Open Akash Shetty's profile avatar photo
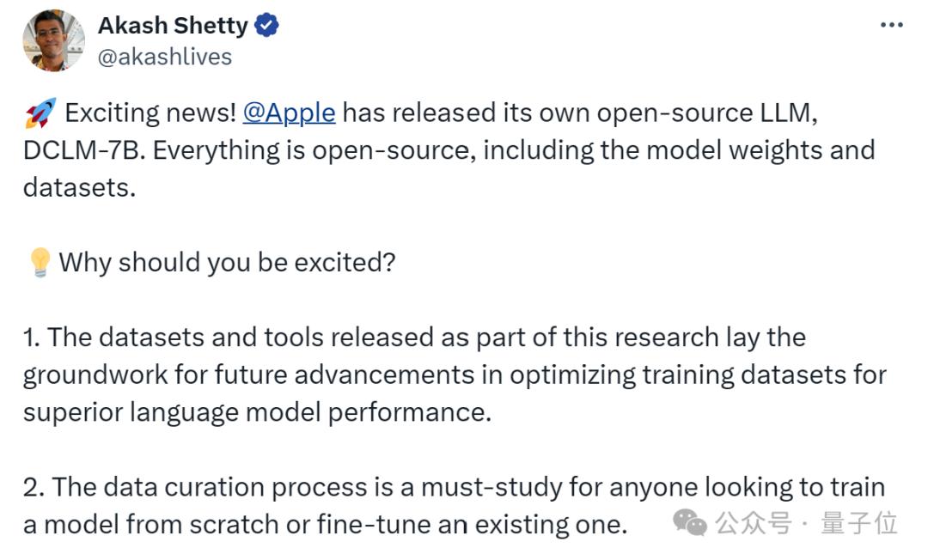The width and height of the screenshot is (928, 560). (53, 40)
